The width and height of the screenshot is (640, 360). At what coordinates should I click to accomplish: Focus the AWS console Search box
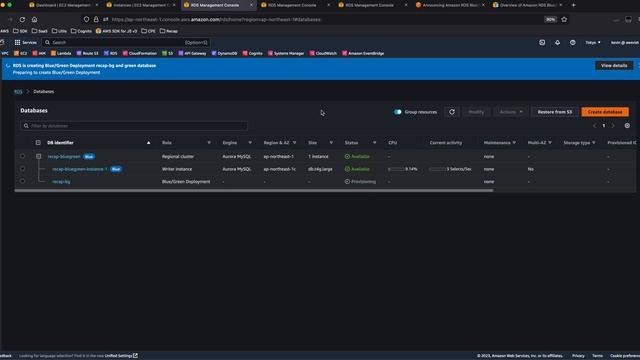pyautogui.click(x=126, y=42)
